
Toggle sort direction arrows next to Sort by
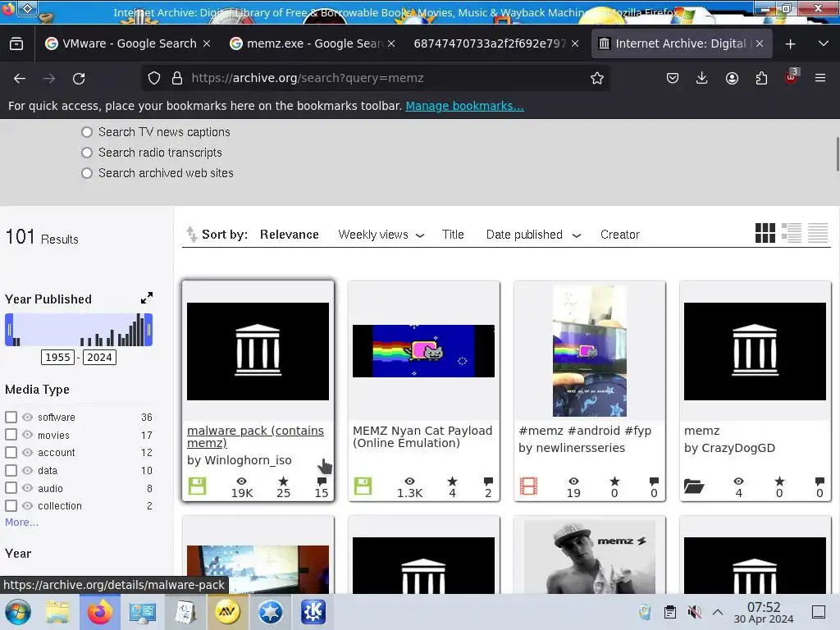pyautogui.click(x=191, y=234)
